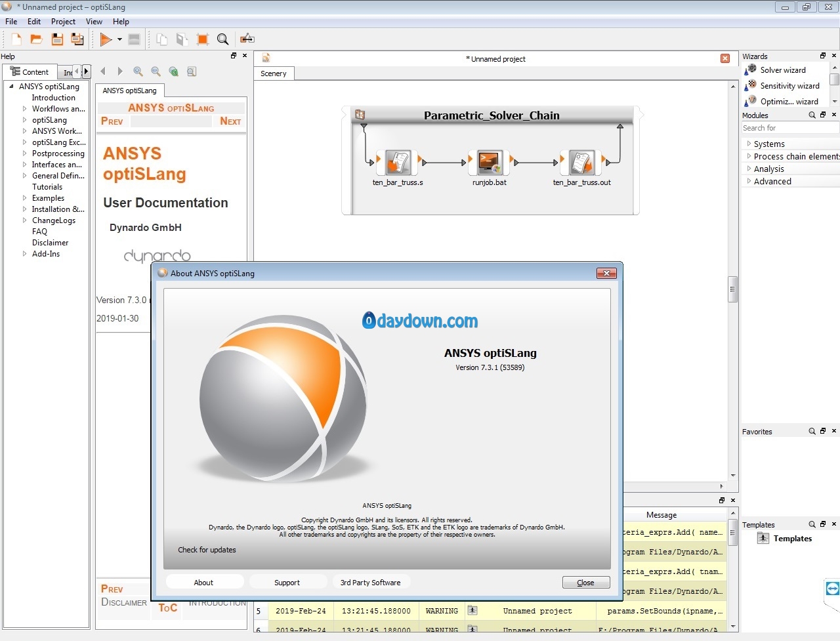Click the paste icon in the main toolbar

pos(182,39)
